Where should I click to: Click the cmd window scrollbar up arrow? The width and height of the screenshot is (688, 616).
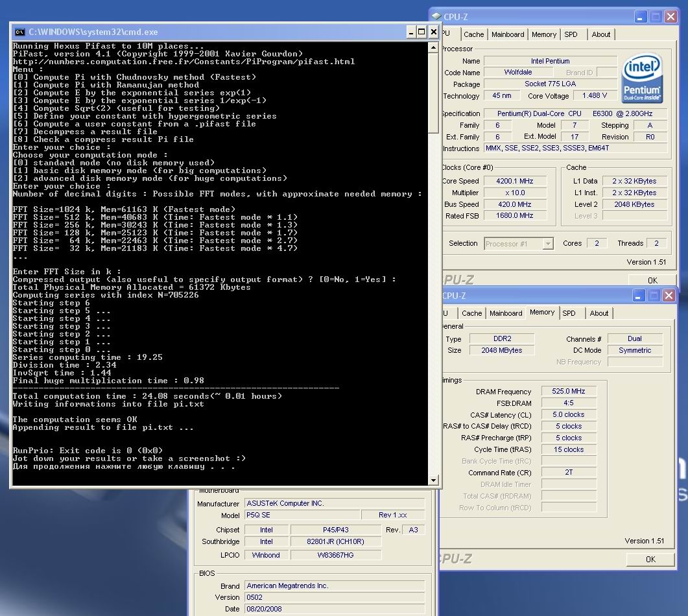(434, 47)
